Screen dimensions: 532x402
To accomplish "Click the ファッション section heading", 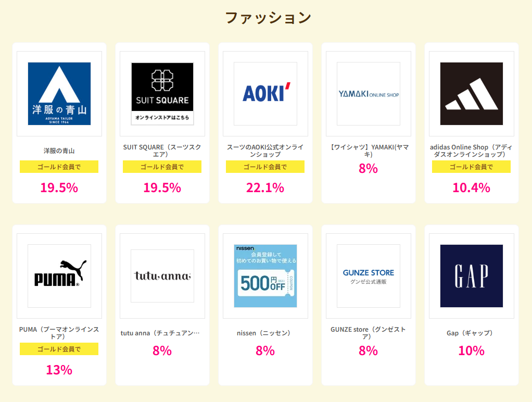I will tap(268, 18).
